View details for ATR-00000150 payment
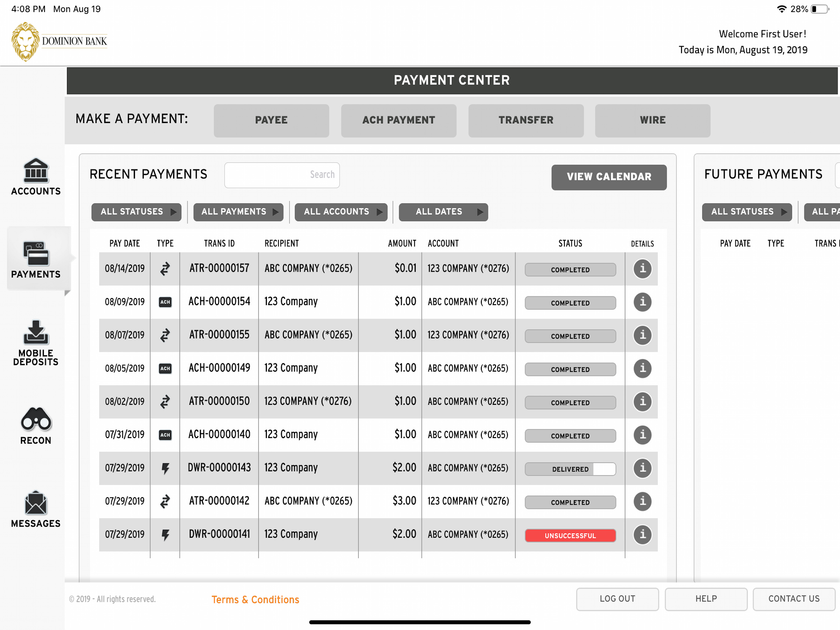840x630 pixels. coord(643,402)
